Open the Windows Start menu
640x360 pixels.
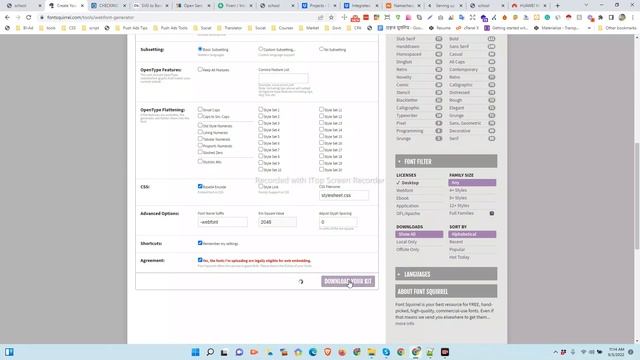[x=196, y=352]
